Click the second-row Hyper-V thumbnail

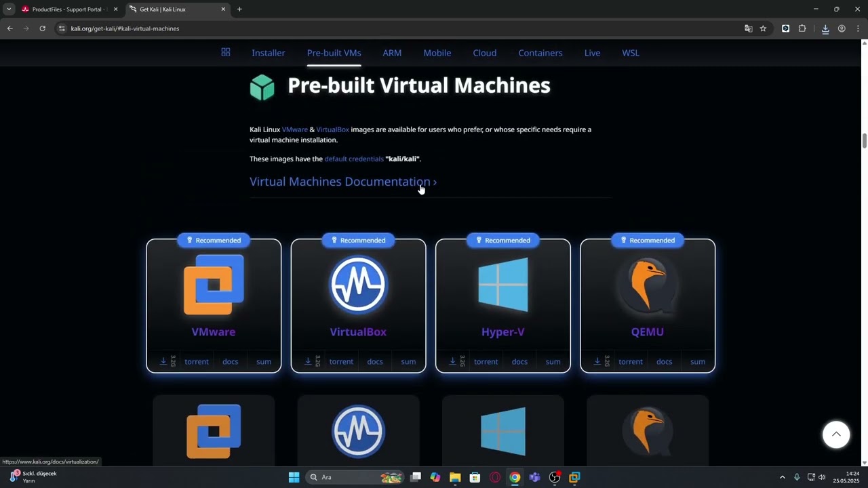pos(502,432)
